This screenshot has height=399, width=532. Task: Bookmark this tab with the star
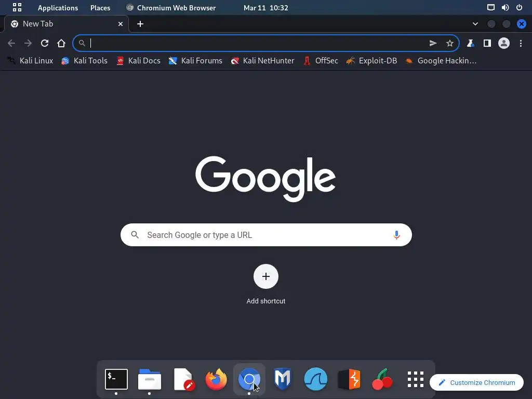click(449, 43)
